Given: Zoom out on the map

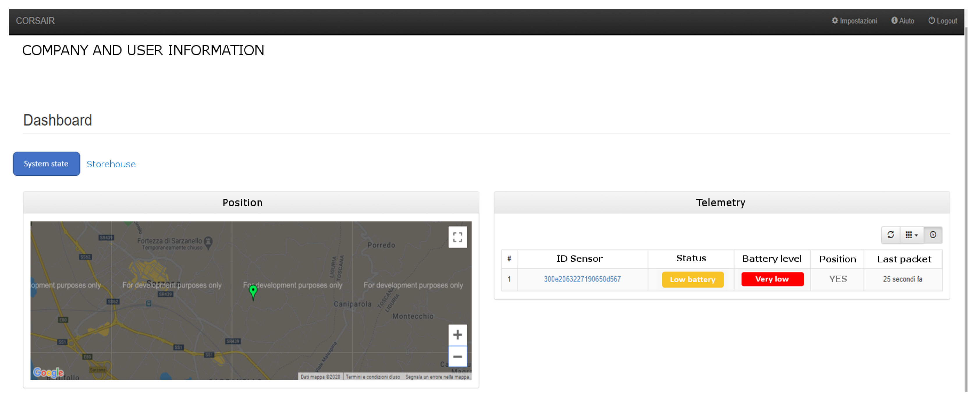Looking at the screenshot, I should click(x=457, y=356).
